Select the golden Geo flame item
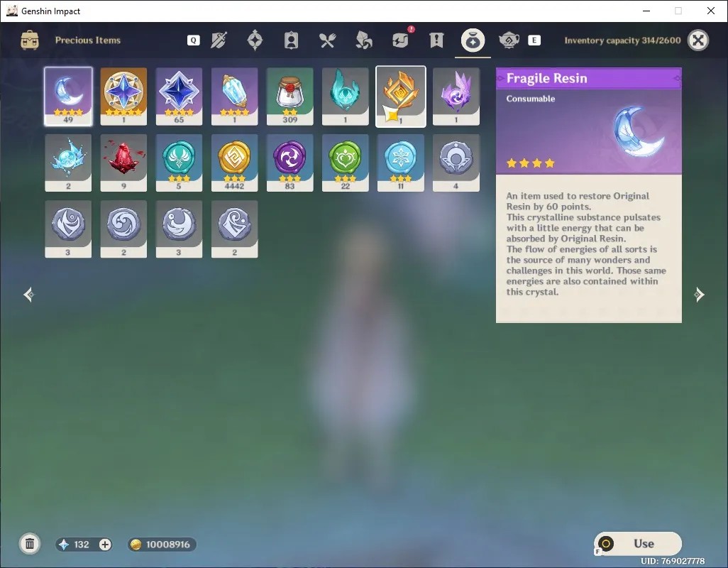The height and width of the screenshot is (568, 728). (x=401, y=96)
